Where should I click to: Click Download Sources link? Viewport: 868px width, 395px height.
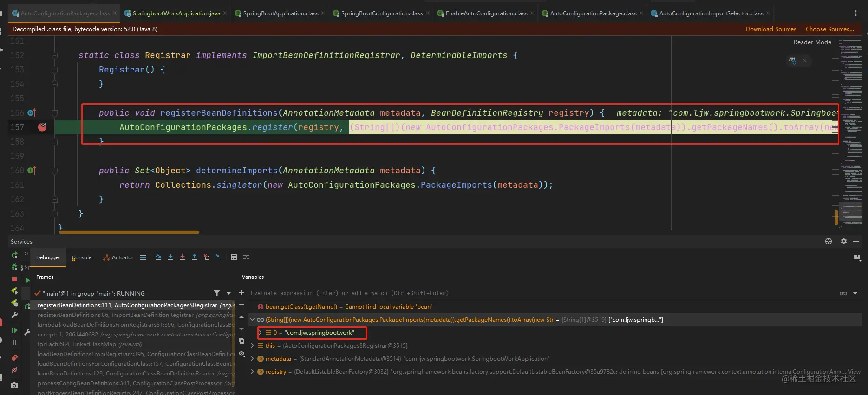pyautogui.click(x=771, y=29)
